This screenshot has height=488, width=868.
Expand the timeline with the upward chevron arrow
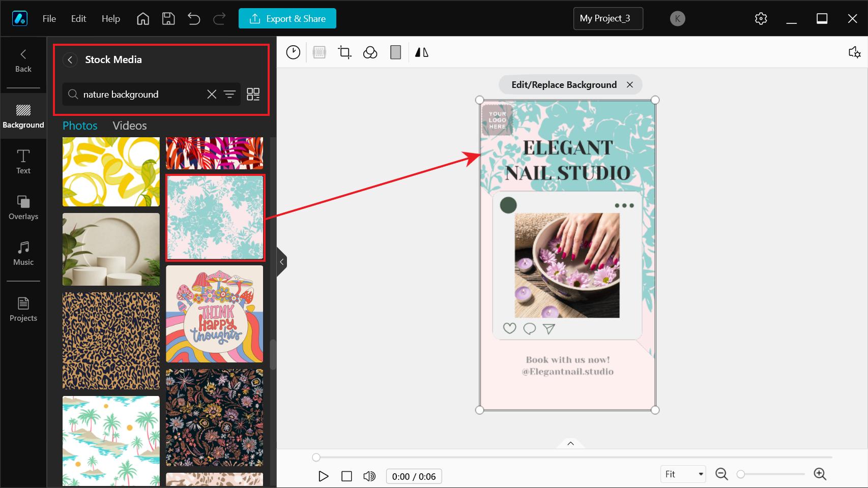tap(570, 443)
